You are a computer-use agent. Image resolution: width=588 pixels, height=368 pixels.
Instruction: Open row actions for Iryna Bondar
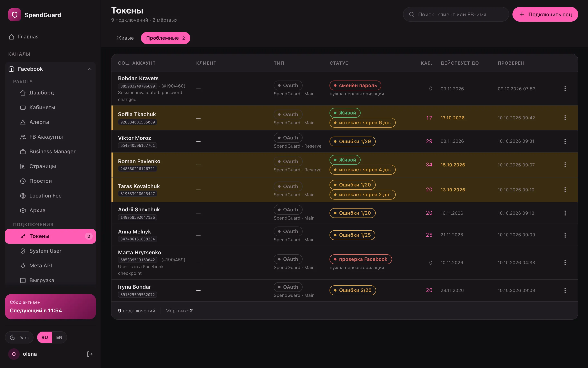565,290
